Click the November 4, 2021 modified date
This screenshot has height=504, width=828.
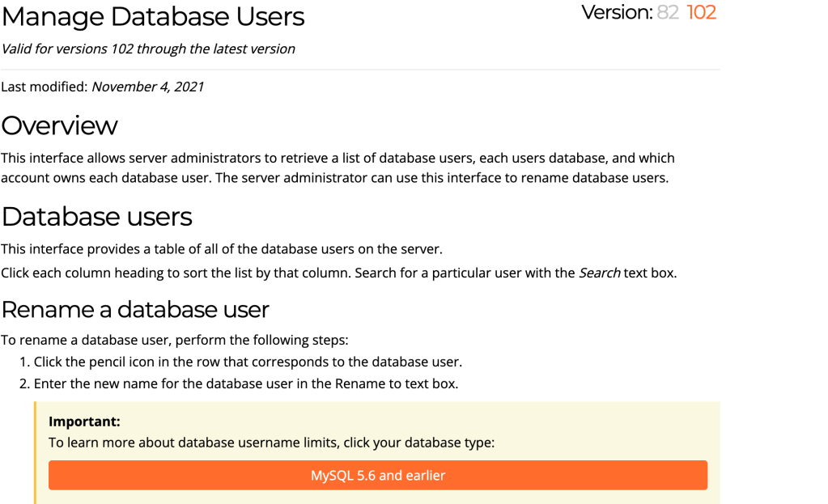[147, 87]
